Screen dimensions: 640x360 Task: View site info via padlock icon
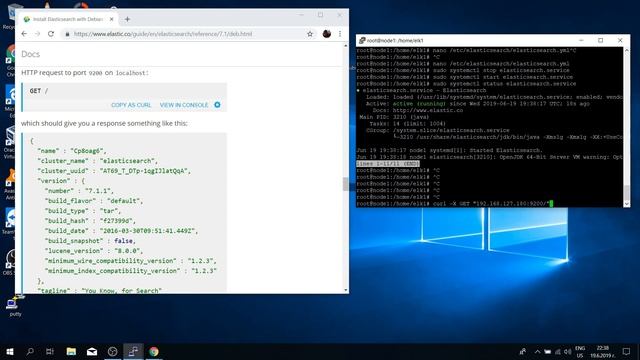click(x=67, y=34)
